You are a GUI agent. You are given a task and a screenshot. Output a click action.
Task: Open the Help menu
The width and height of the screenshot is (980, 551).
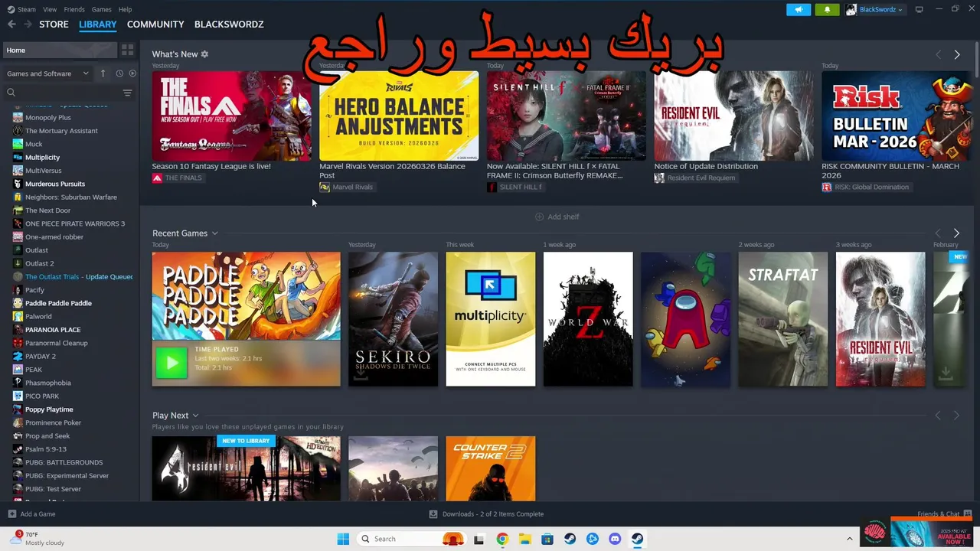125,9
